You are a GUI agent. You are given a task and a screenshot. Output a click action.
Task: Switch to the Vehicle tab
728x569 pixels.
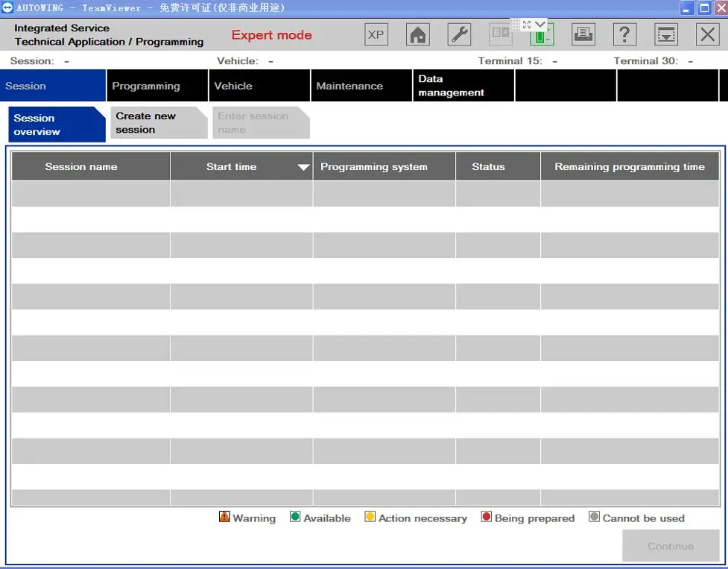tap(259, 86)
